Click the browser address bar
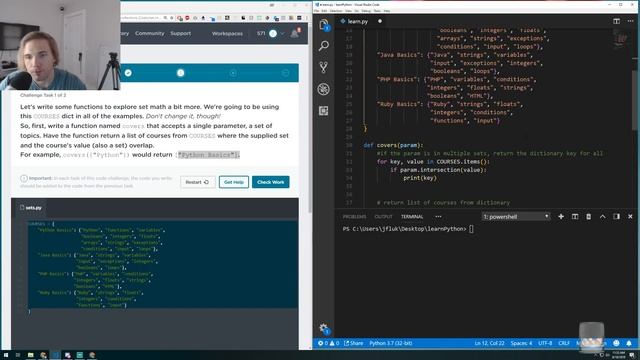This screenshot has height=360, width=640. (141, 18)
